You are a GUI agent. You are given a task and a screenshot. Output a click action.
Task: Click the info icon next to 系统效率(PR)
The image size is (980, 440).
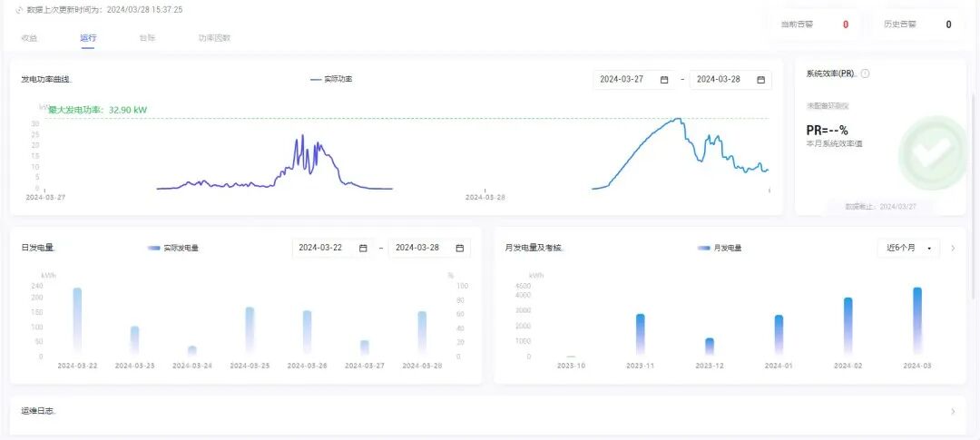tap(865, 73)
